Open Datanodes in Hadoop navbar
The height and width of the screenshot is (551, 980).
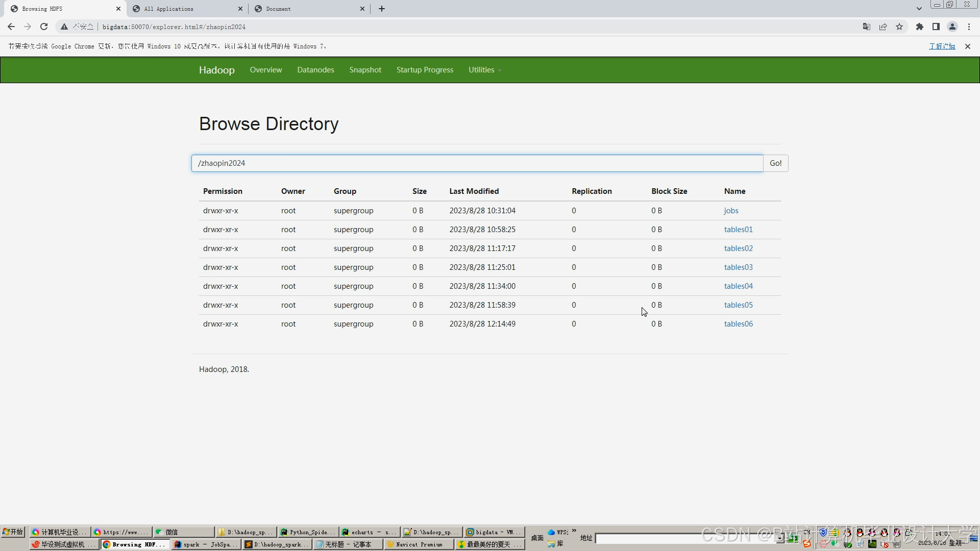(315, 70)
